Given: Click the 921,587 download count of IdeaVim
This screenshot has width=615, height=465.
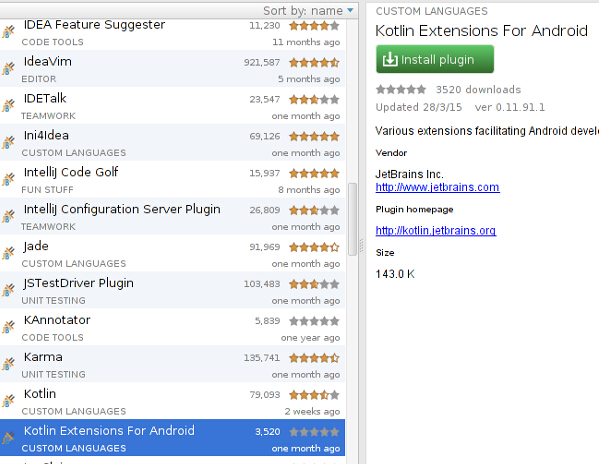Looking at the screenshot, I should 262,62.
